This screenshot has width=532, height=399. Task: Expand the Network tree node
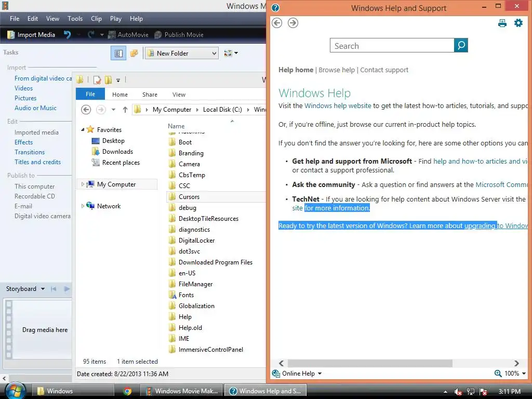tap(83, 206)
